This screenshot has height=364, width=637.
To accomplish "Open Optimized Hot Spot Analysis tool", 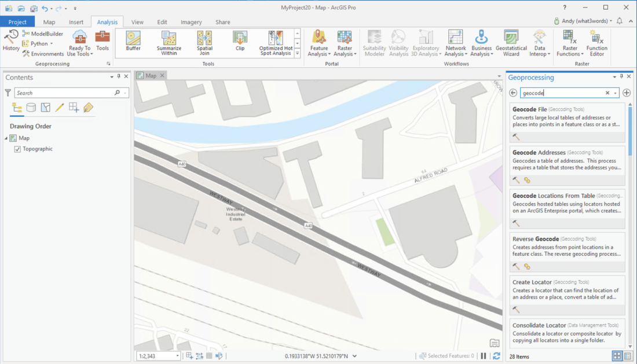I will 276,43.
